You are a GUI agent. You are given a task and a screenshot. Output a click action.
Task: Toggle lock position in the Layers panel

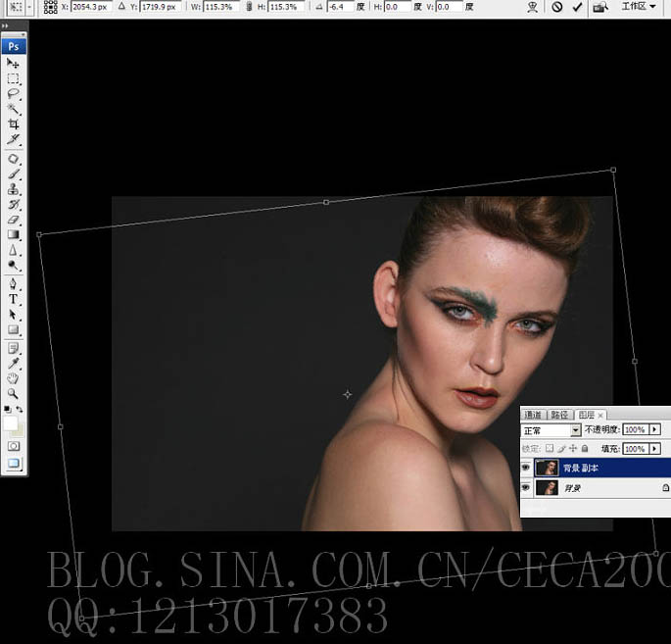(573, 448)
